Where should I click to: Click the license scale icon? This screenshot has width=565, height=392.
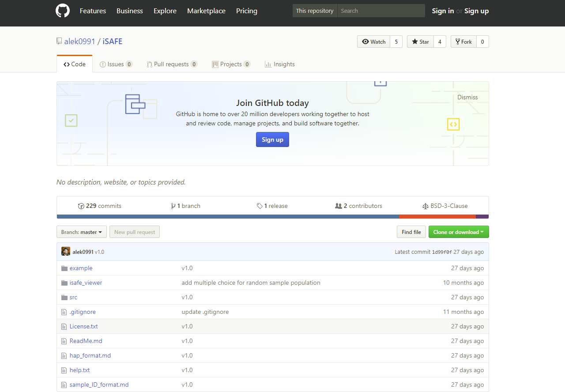tap(426, 206)
